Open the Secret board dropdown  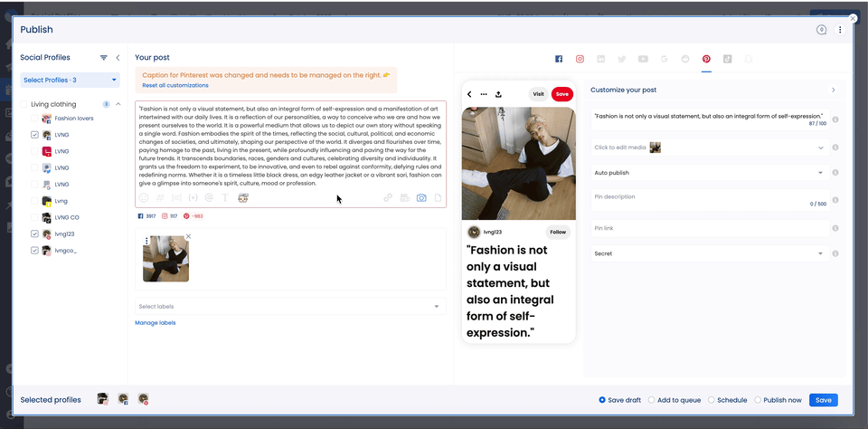tap(711, 253)
